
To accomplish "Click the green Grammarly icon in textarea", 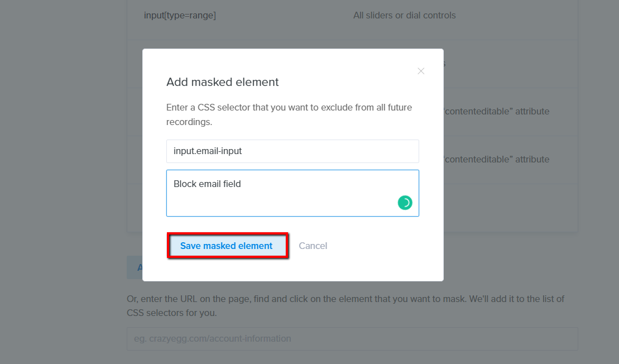I will pyautogui.click(x=405, y=203).
